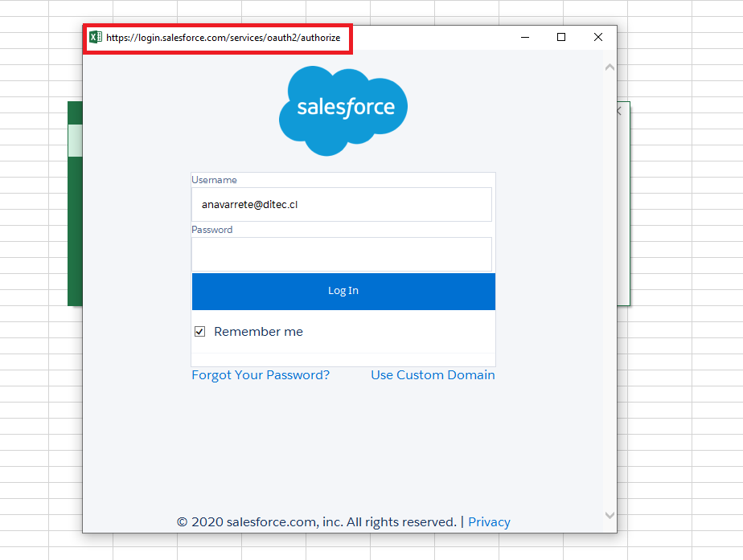
Task: Click the 'Password' field label
Action: (x=211, y=230)
